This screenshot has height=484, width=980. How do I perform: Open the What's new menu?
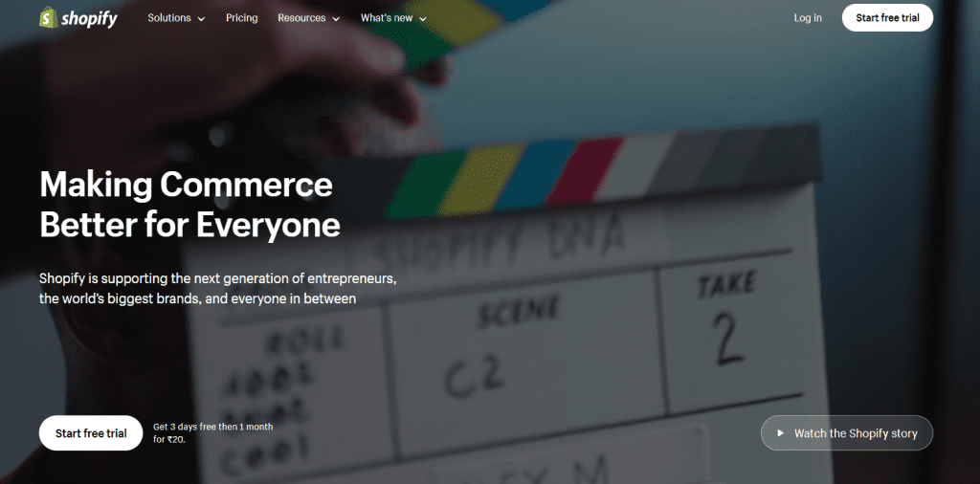click(387, 18)
